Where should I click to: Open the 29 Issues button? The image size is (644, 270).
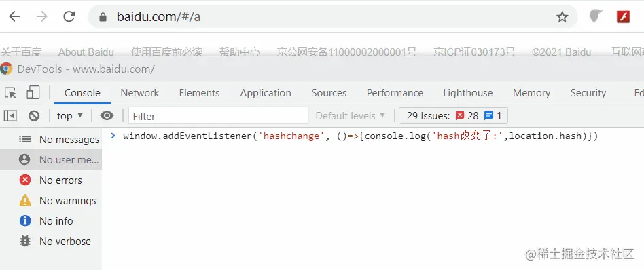[453, 116]
